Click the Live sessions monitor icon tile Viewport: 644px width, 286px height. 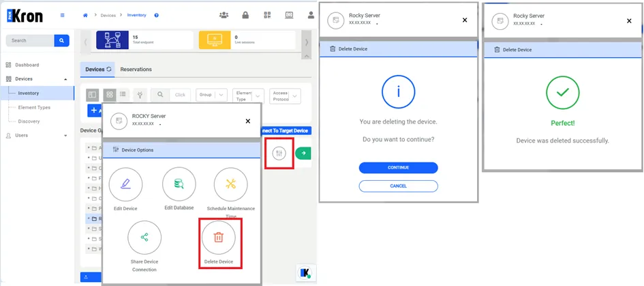point(215,40)
